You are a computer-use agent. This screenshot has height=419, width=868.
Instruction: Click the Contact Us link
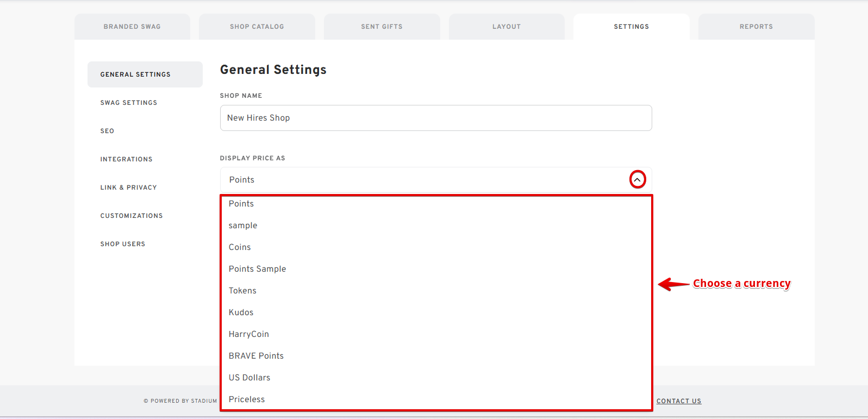pos(678,401)
